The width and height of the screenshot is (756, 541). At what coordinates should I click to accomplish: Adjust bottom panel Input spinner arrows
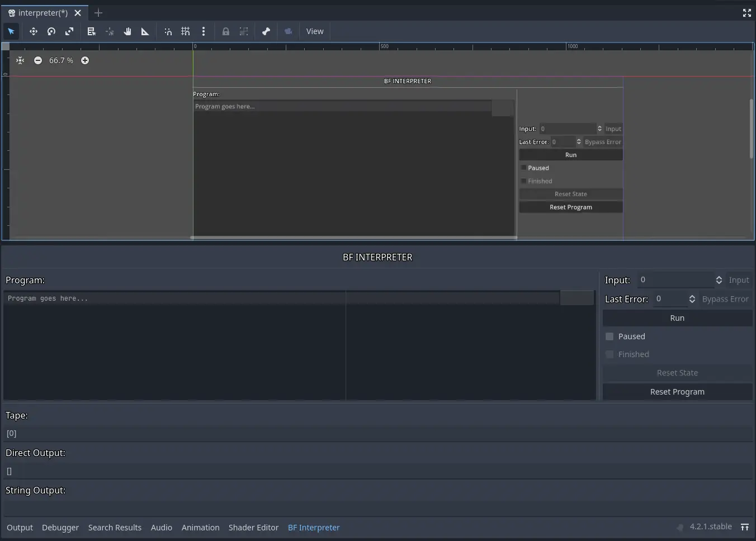[719, 280]
